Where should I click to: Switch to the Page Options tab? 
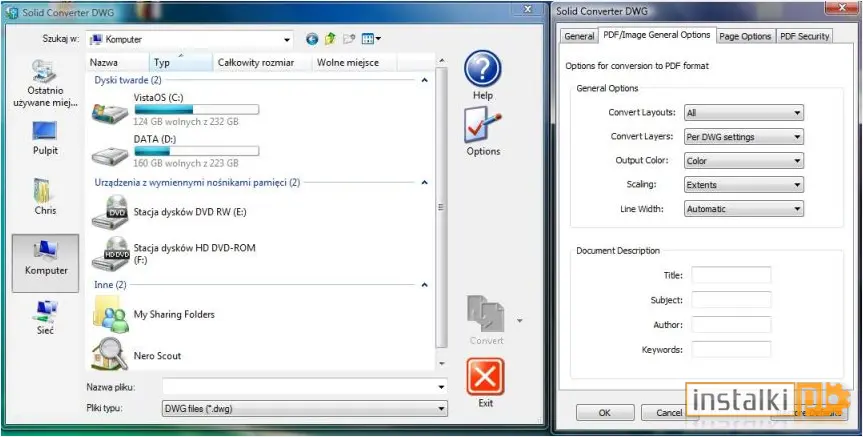(745, 36)
